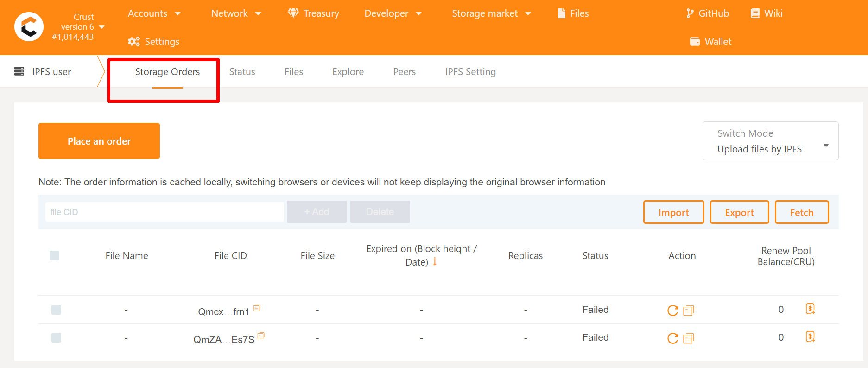This screenshot has height=368, width=868.
Task: Click the QmZA...Es7S CID text
Action: point(224,340)
